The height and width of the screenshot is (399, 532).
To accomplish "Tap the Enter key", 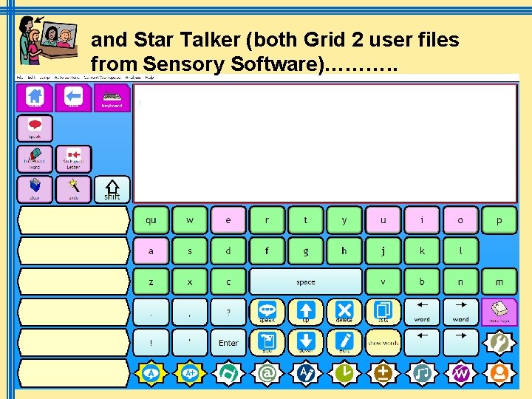I will (228, 343).
